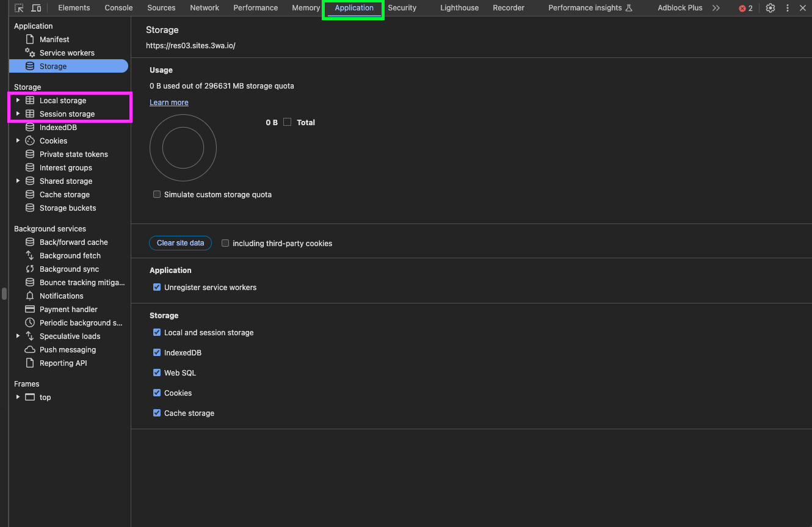This screenshot has width=812, height=527.
Task: Enable Simulate custom storage quota checkbox
Action: pos(157,195)
